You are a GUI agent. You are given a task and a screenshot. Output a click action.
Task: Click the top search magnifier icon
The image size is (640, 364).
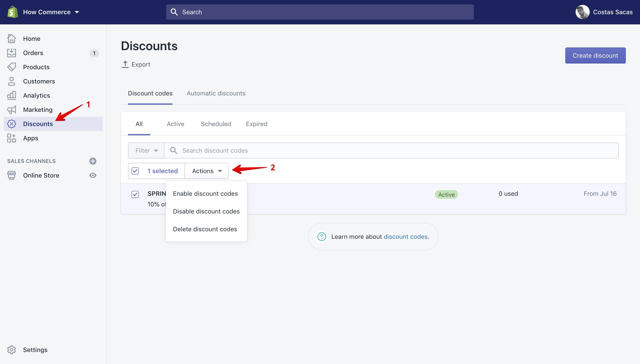(174, 12)
